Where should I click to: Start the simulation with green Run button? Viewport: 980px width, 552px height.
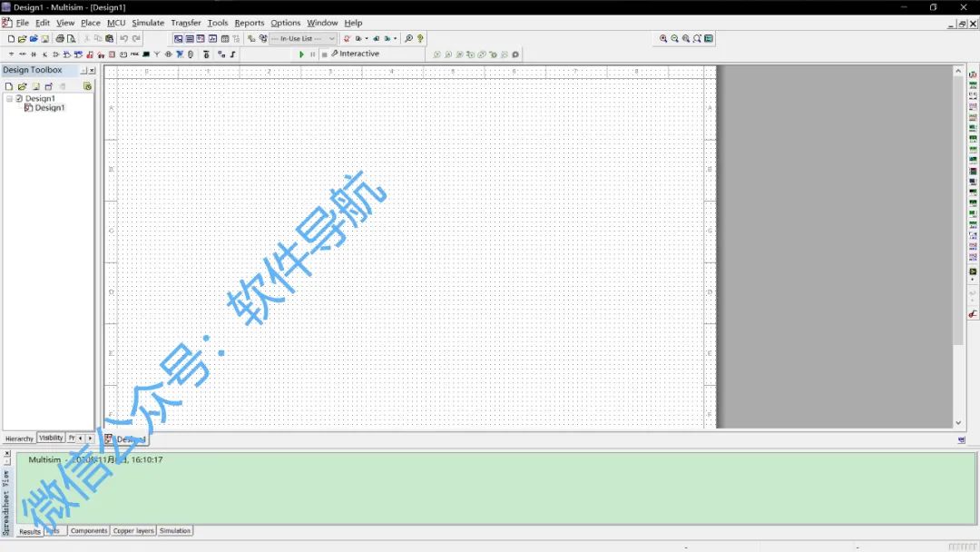point(301,54)
